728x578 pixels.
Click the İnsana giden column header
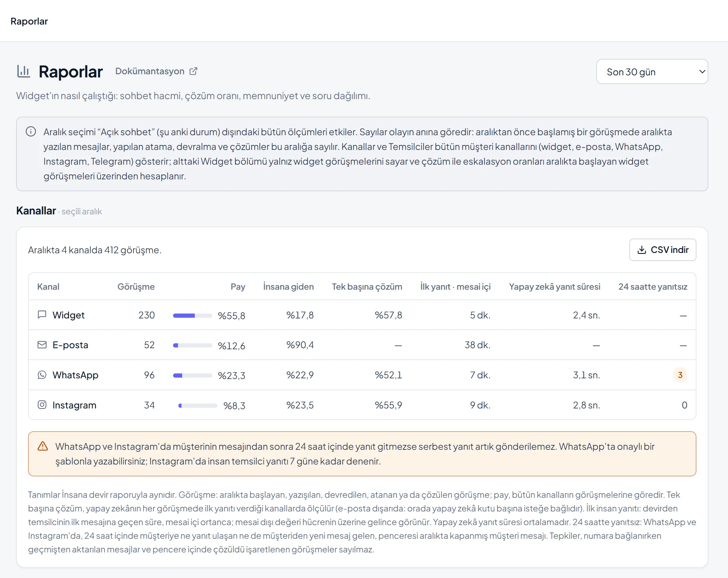pyautogui.click(x=288, y=287)
